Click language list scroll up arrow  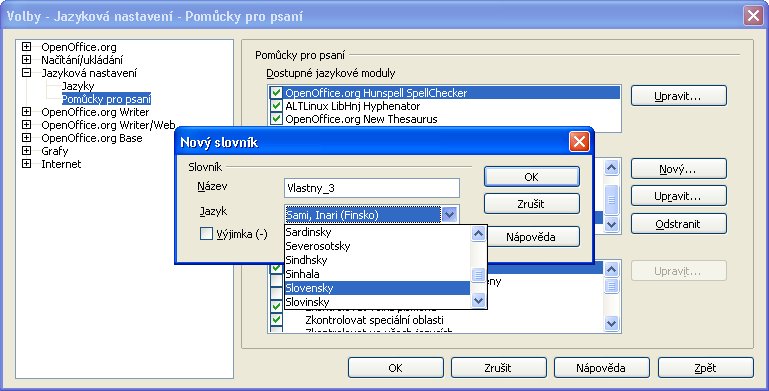(478, 234)
